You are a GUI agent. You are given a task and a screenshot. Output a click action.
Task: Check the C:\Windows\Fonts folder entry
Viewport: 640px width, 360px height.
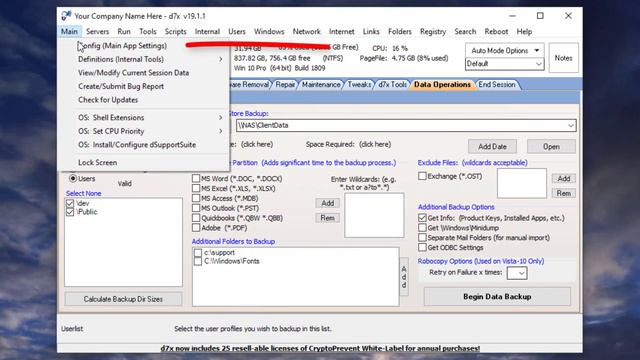pos(198,261)
